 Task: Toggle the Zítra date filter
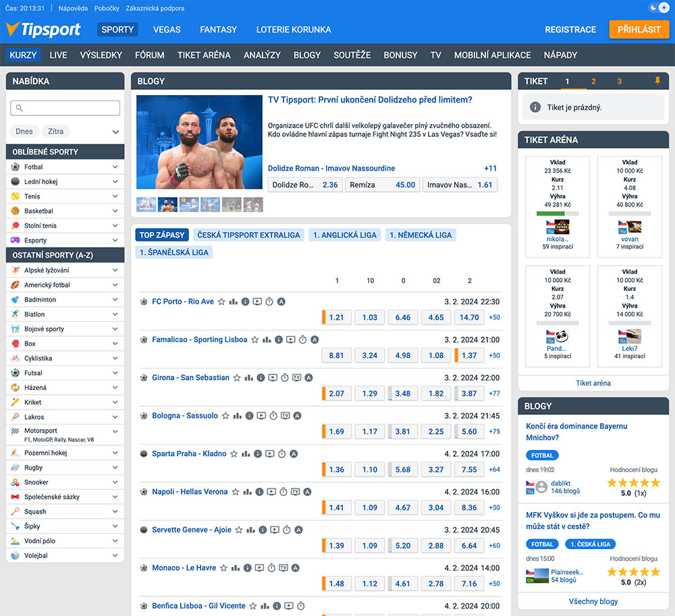pyautogui.click(x=55, y=131)
